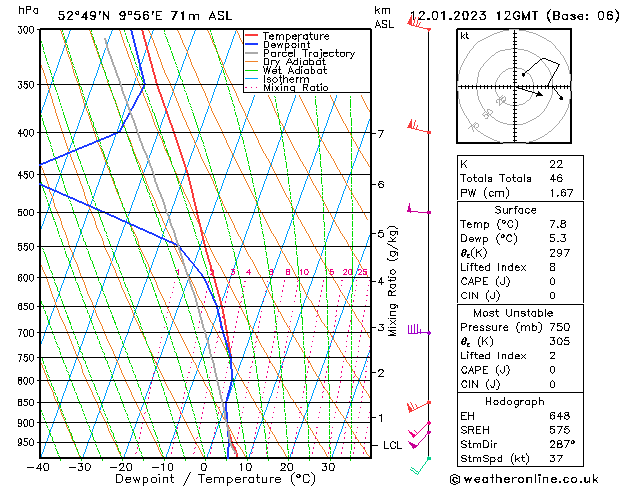The width and height of the screenshot is (629, 486).
Task: Click the Most Unstable theta-e value 305
Action: click(x=560, y=341)
